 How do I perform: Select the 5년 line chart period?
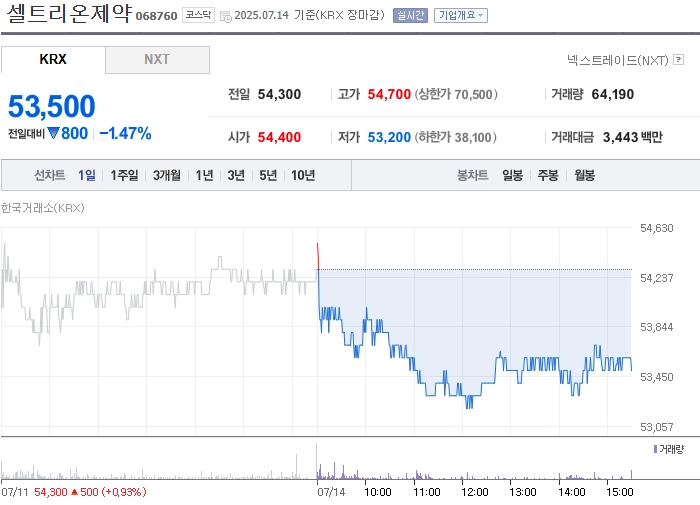[x=268, y=175]
